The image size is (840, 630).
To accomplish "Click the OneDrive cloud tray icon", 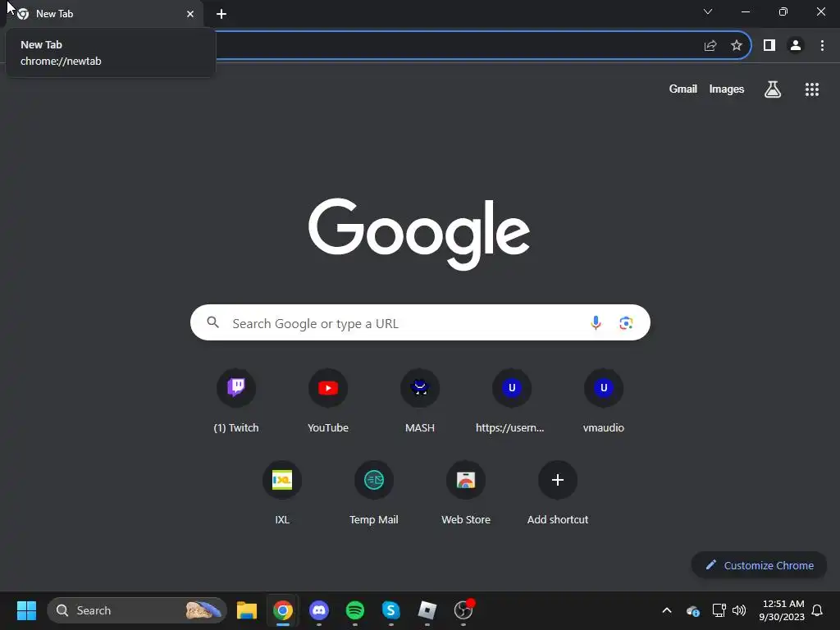I will click(692, 610).
